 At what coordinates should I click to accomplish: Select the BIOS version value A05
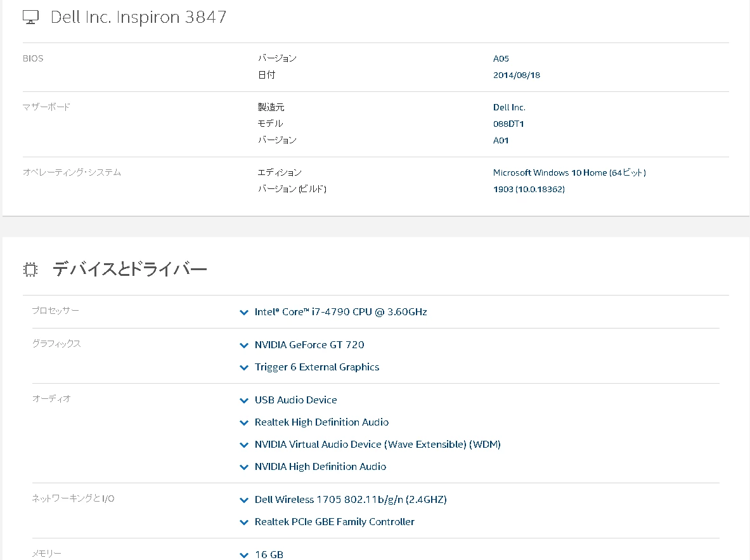[x=501, y=59]
